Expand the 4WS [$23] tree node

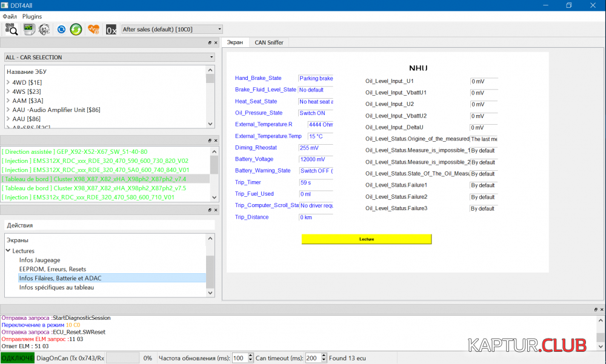tap(8, 91)
